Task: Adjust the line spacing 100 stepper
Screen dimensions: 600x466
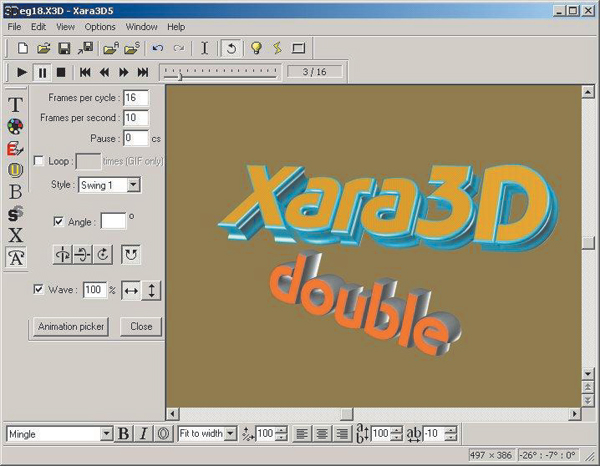Action: [396, 434]
